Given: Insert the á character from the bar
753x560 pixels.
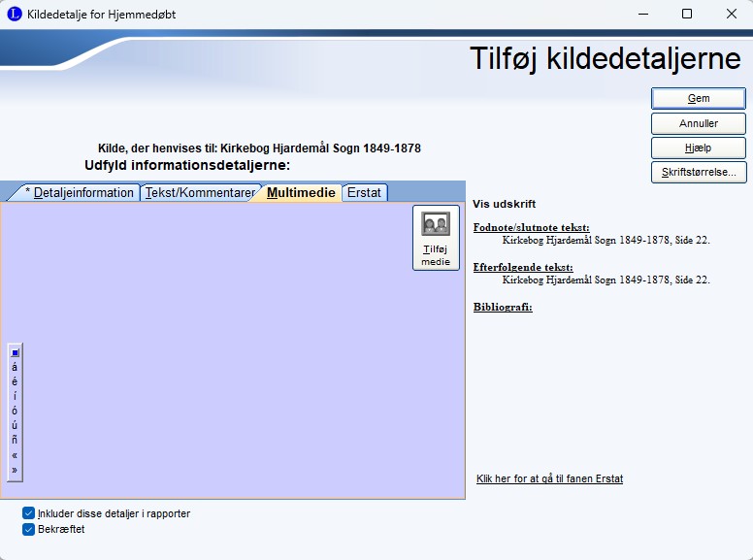Looking at the screenshot, I should pos(15,368).
